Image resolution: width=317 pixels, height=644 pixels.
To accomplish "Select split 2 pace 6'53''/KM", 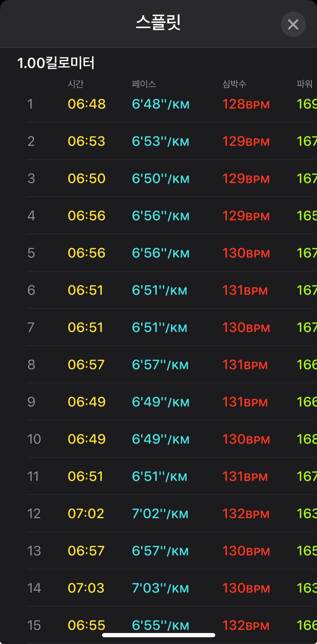I will (161, 141).
